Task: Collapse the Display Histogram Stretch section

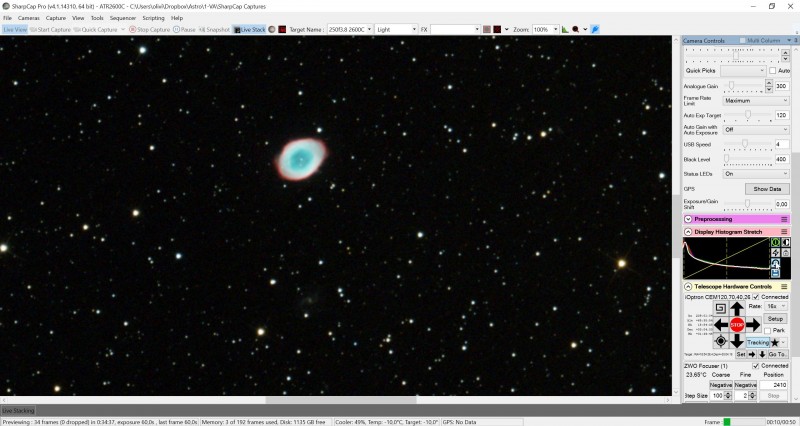Action: pos(688,232)
